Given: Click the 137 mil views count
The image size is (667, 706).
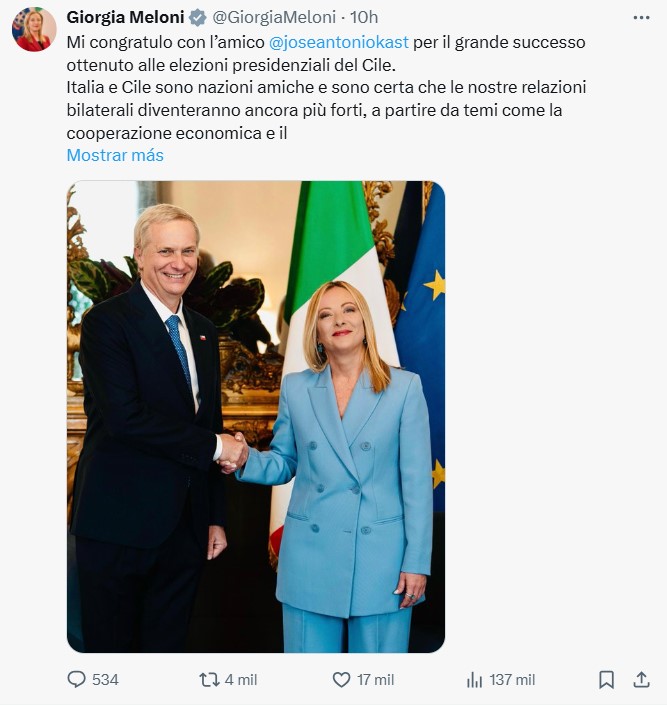Looking at the screenshot, I should pos(512,679).
